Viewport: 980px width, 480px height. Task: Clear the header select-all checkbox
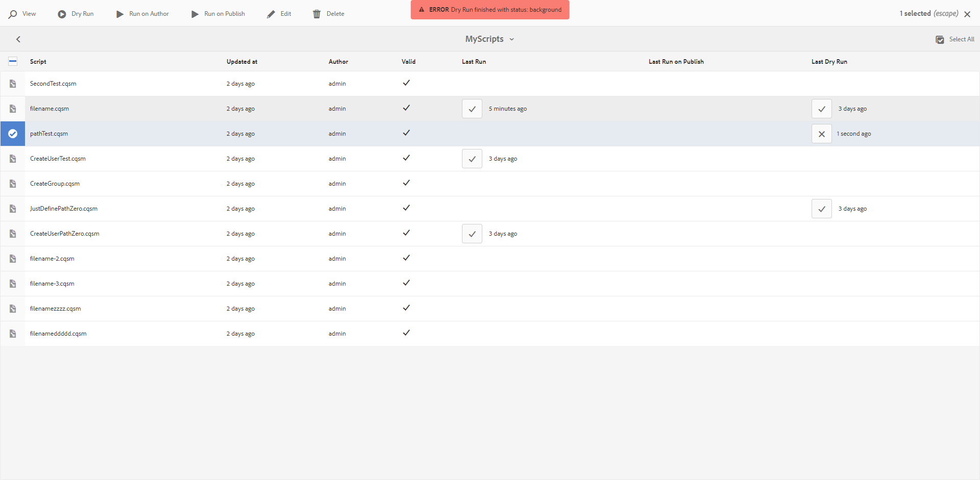(x=13, y=61)
